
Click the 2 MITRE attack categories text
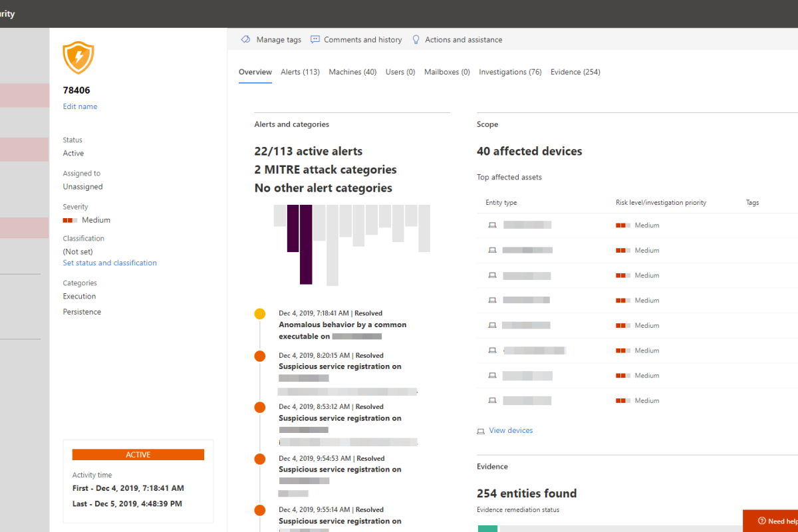pos(325,170)
